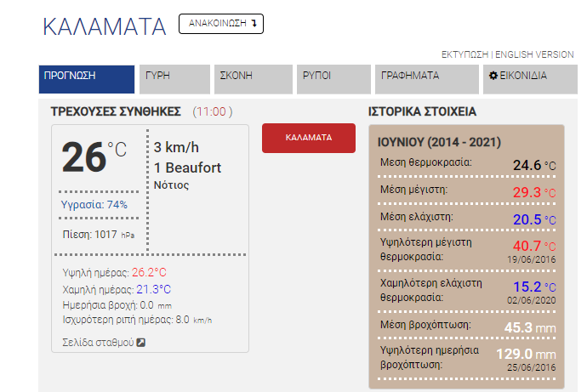This screenshot has height=392, width=587.
Task: Click the wind direction Νότιος
Action: [x=172, y=185]
